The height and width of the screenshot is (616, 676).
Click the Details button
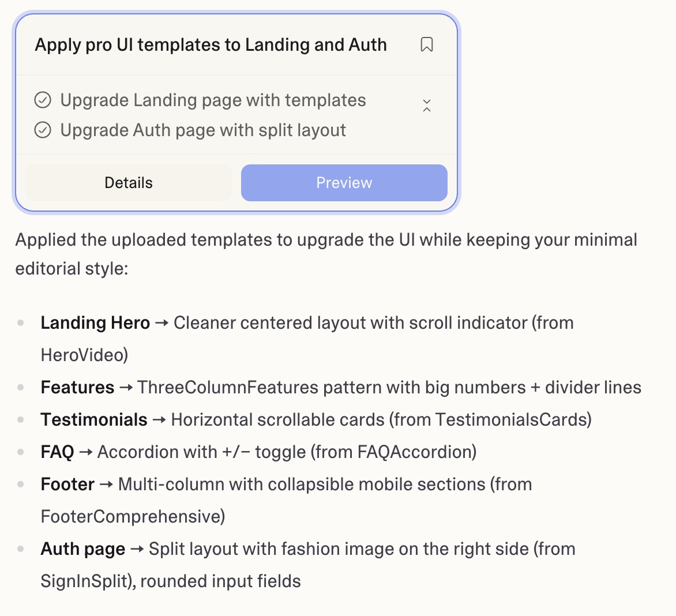[128, 182]
